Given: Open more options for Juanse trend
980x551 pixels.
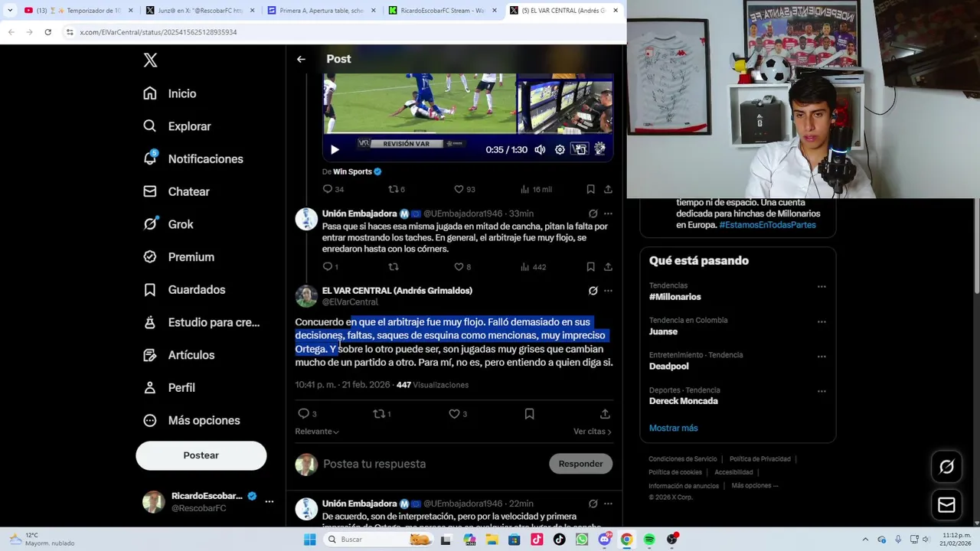Looking at the screenshot, I should click(822, 321).
